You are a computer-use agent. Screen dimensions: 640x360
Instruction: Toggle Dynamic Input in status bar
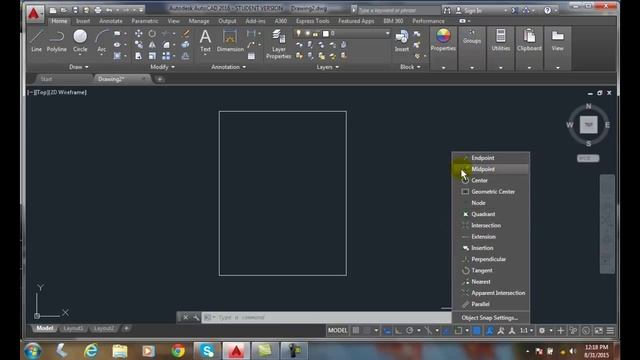click(387, 331)
